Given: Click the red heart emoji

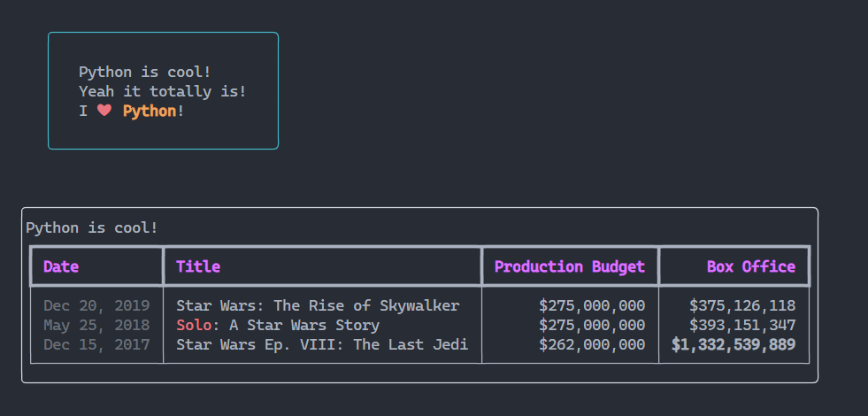Looking at the screenshot, I should point(104,111).
